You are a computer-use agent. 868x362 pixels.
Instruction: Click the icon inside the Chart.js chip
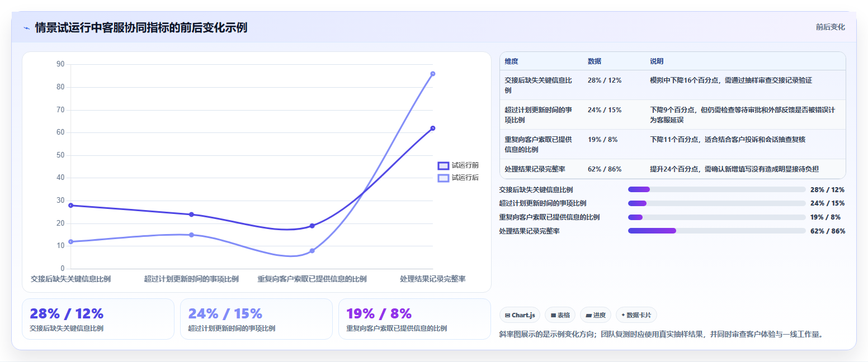point(507,315)
